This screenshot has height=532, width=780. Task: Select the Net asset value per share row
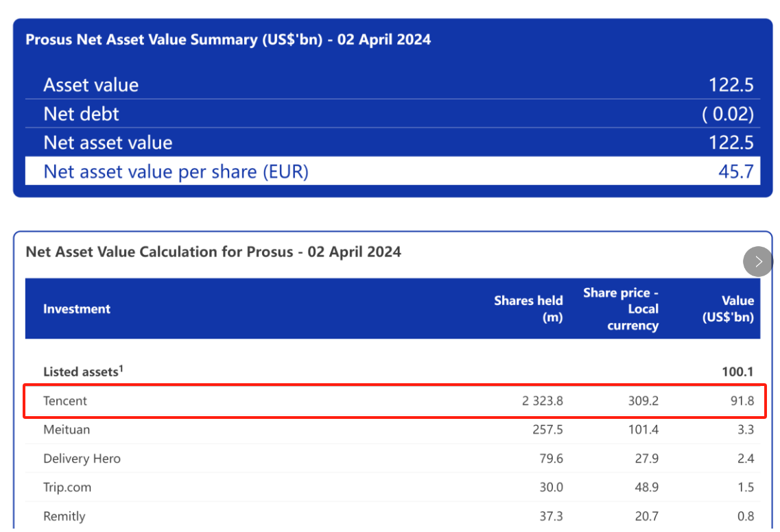(393, 171)
